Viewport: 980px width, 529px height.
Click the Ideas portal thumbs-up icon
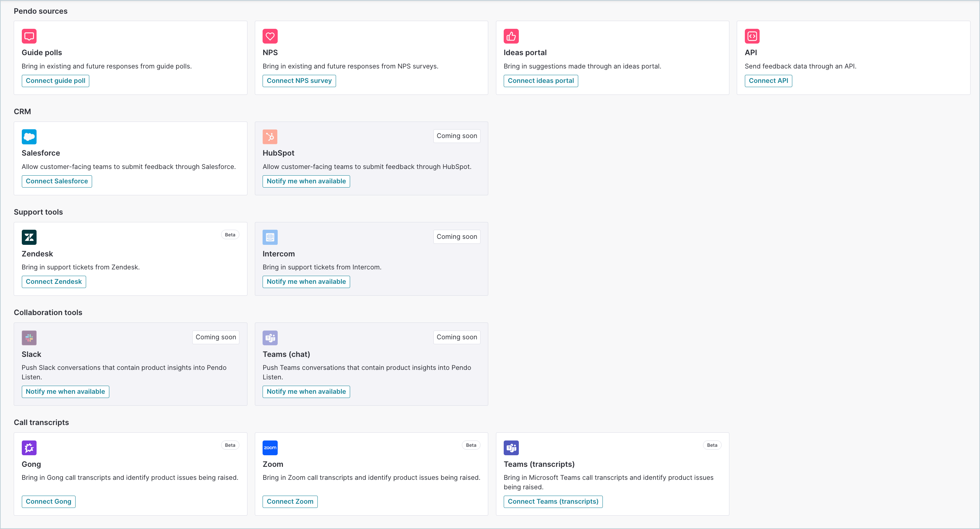tap(511, 36)
